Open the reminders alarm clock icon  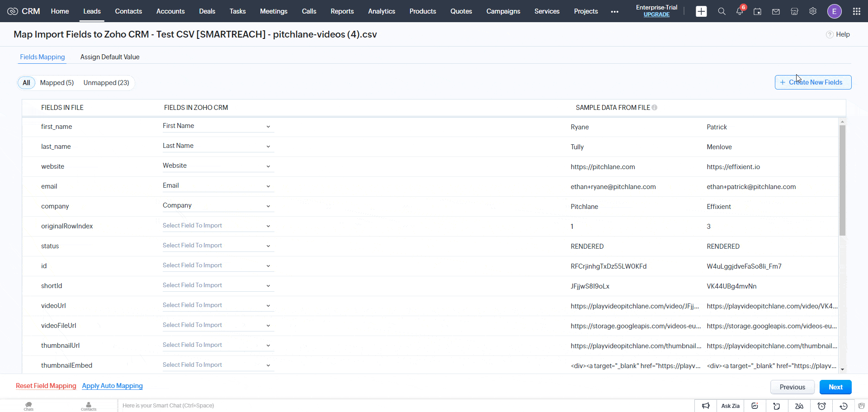pyautogui.click(x=822, y=406)
